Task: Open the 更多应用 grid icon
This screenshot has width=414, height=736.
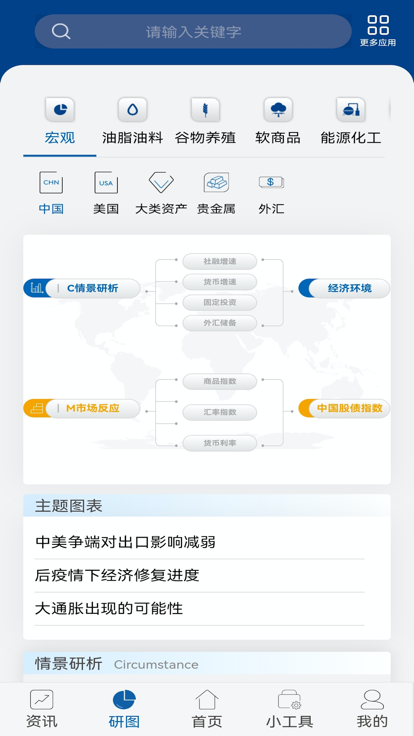Action: click(x=378, y=25)
